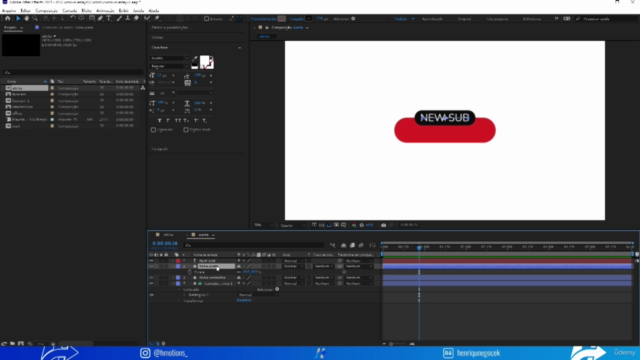
Task: Click the composition mini-flowchart icon in timeline
Action: [333, 245]
